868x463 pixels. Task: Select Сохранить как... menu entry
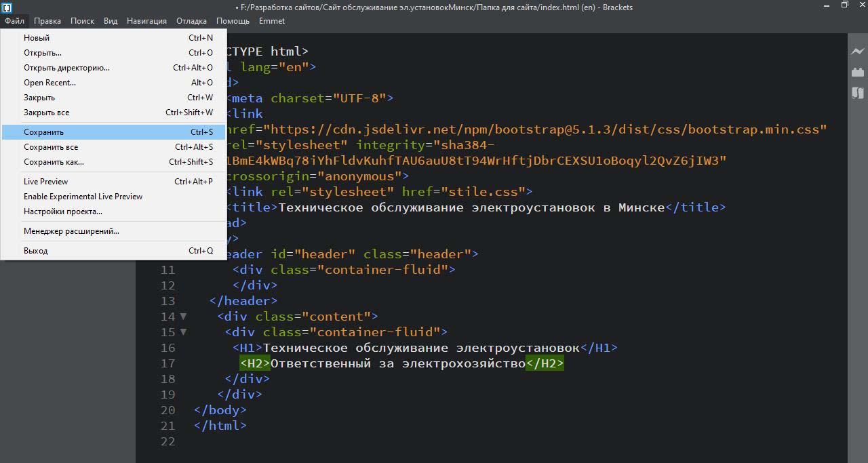tap(54, 162)
